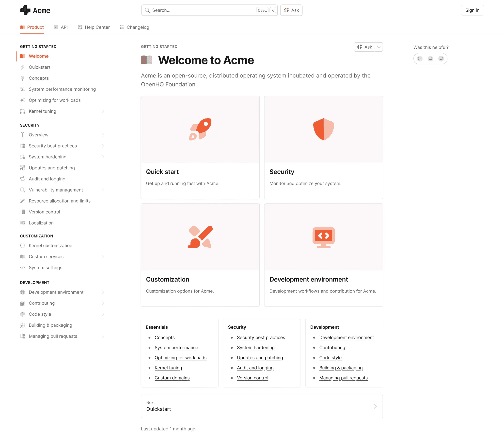Expand the Security best practices chevron
Image resolution: width=504 pixels, height=442 pixels.
point(103,146)
